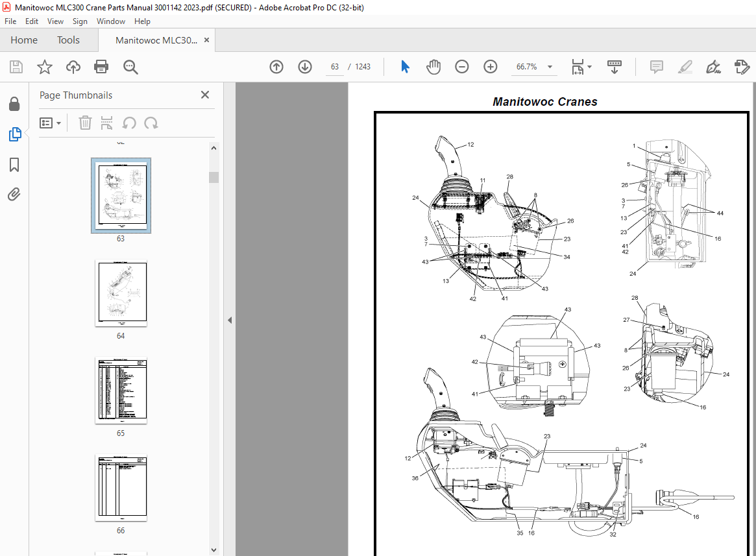Click the thumbnails scrollbar handle
This screenshot has height=556, width=756.
[214, 177]
